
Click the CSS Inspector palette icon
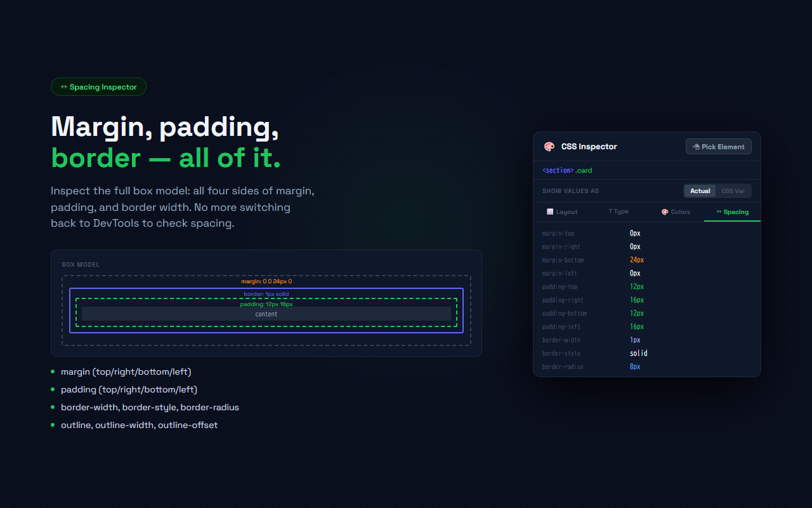549,147
